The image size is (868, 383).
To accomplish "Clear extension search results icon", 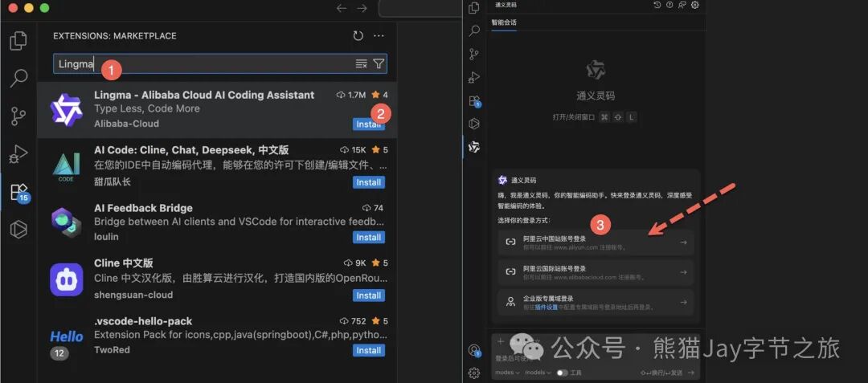I will (x=361, y=64).
